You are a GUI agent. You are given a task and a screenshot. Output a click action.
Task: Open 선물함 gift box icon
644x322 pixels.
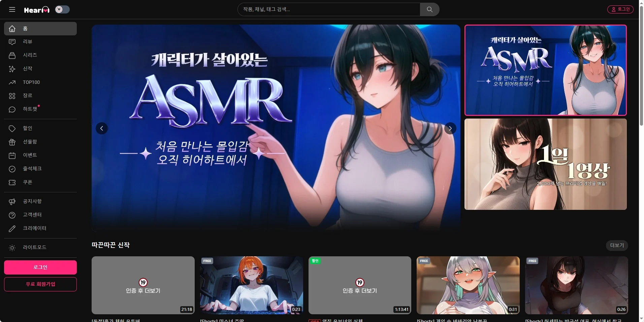coord(12,142)
